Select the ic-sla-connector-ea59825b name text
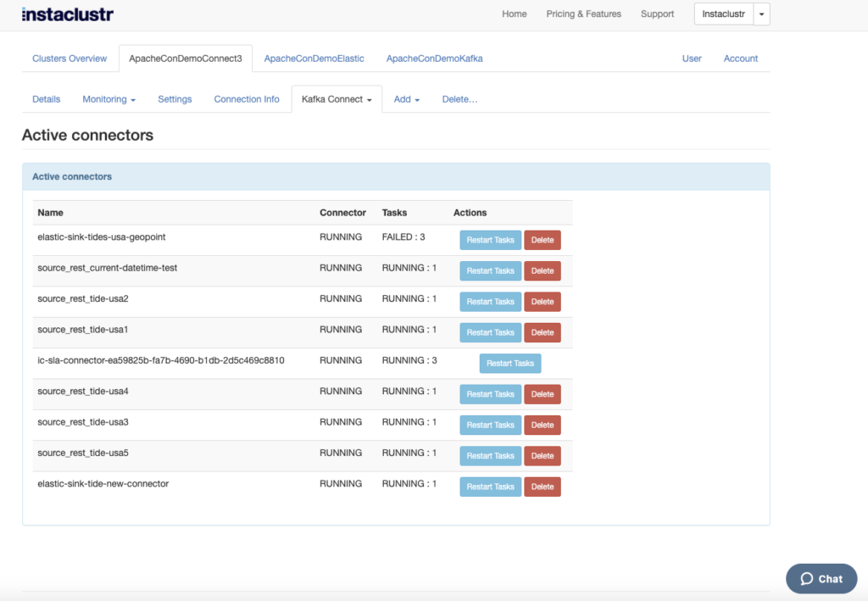 (x=161, y=360)
